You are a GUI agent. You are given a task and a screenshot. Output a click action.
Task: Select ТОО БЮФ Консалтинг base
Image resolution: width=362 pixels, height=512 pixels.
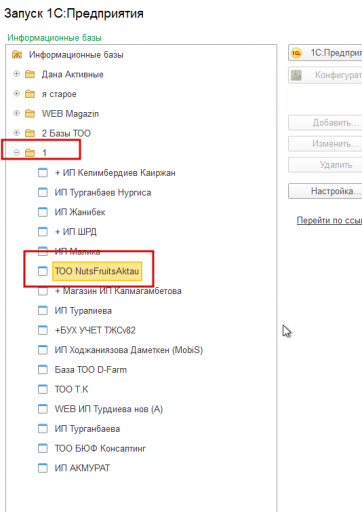(x=100, y=448)
